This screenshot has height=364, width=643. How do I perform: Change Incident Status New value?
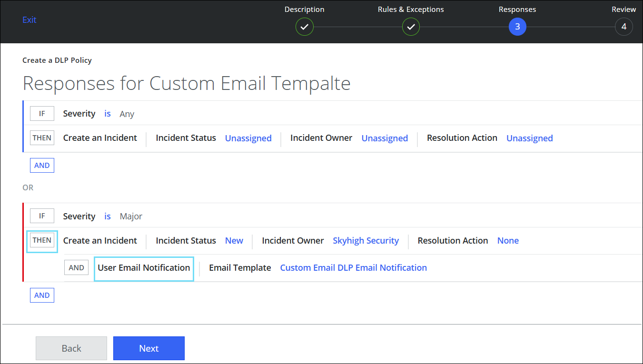(234, 241)
